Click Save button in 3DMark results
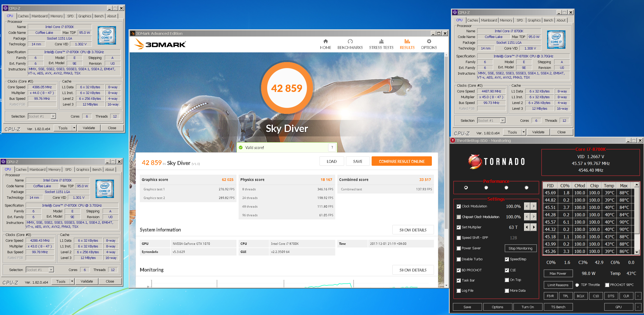 point(358,161)
